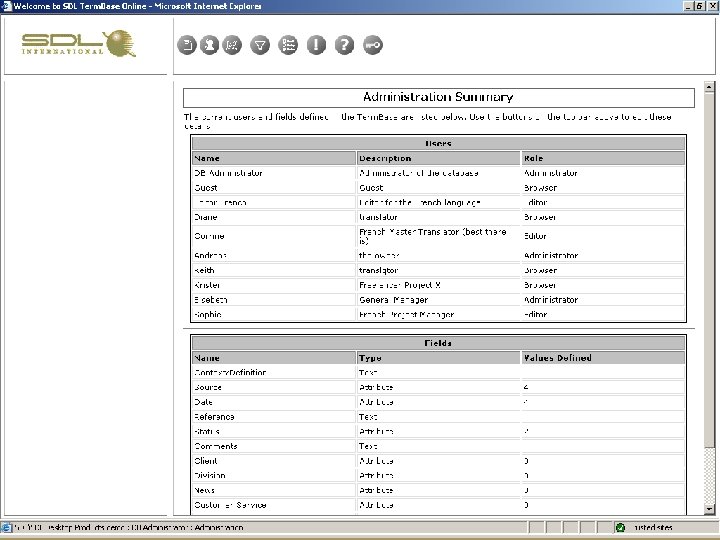Click the Users table Name column header
720x540 pixels.
274,158
